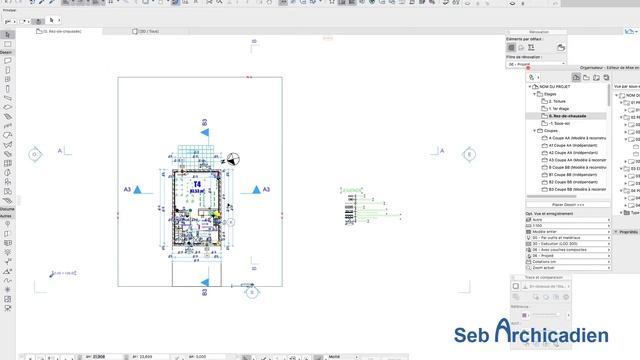Enable the Trace reference checkbox

(x=516, y=286)
